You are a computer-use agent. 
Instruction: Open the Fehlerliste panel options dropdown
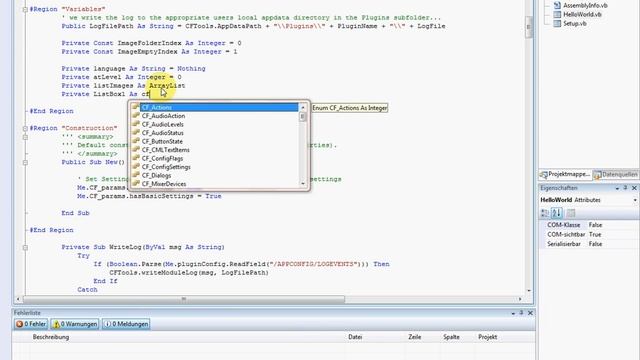[513, 313]
